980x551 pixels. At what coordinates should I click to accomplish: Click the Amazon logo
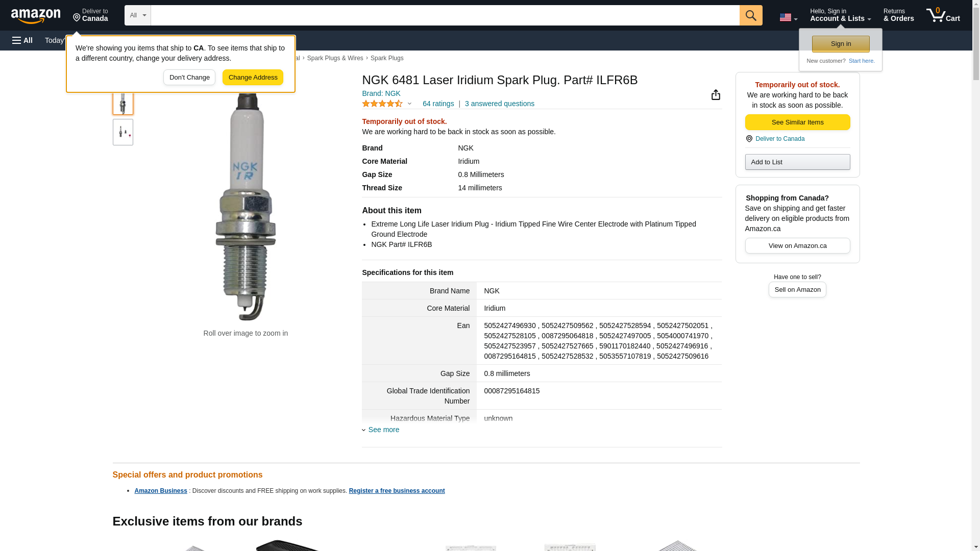coord(36,16)
